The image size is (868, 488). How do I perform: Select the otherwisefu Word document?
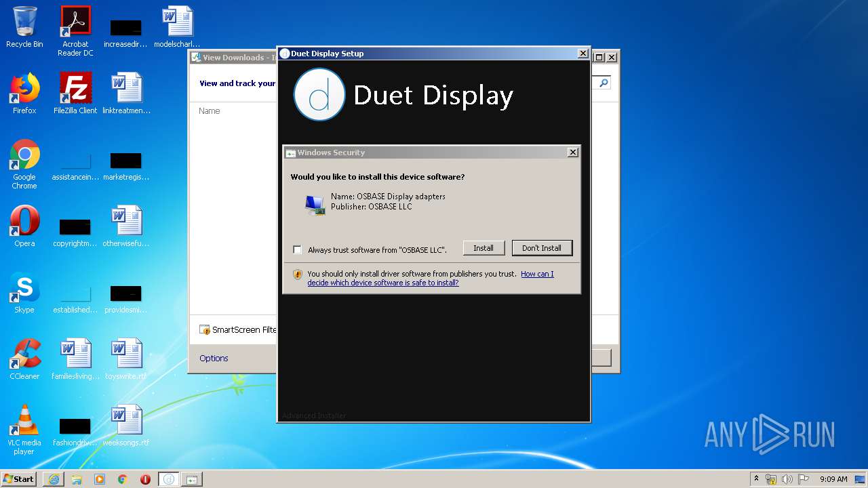126,226
